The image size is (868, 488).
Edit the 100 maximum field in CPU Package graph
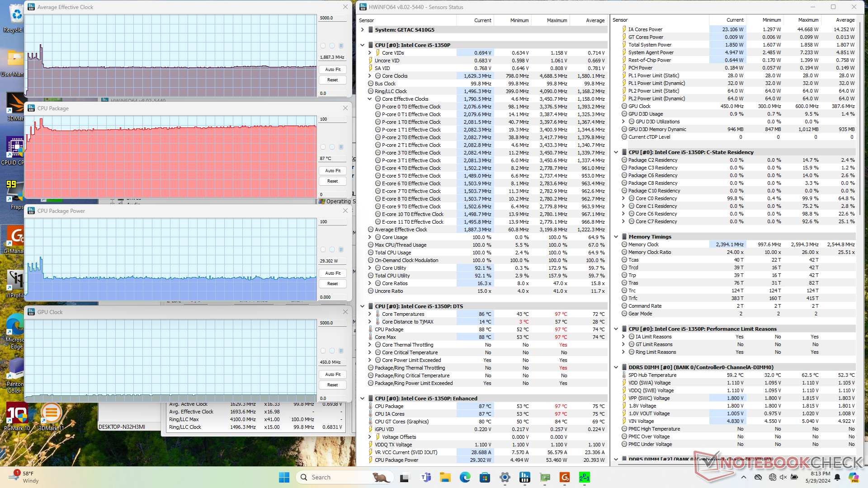(x=333, y=119)
